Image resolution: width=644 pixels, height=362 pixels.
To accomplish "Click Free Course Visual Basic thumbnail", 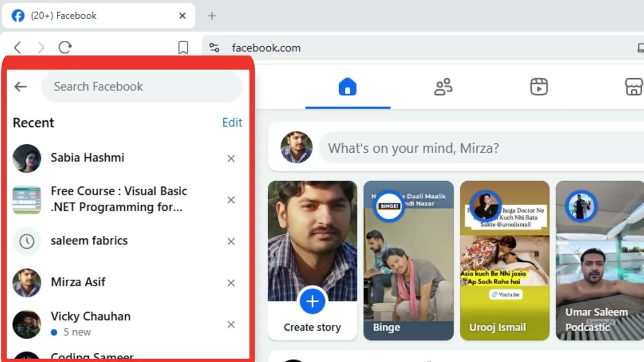I will tap(27, 200).
